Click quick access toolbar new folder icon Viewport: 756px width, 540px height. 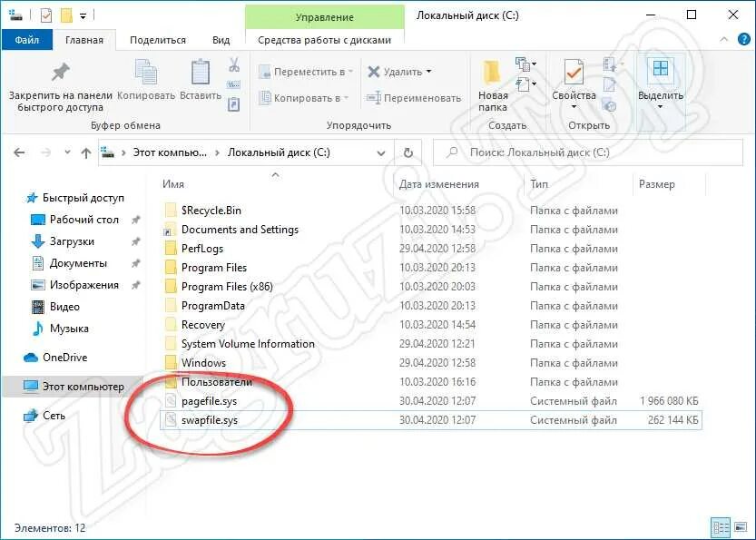[66, 15]
